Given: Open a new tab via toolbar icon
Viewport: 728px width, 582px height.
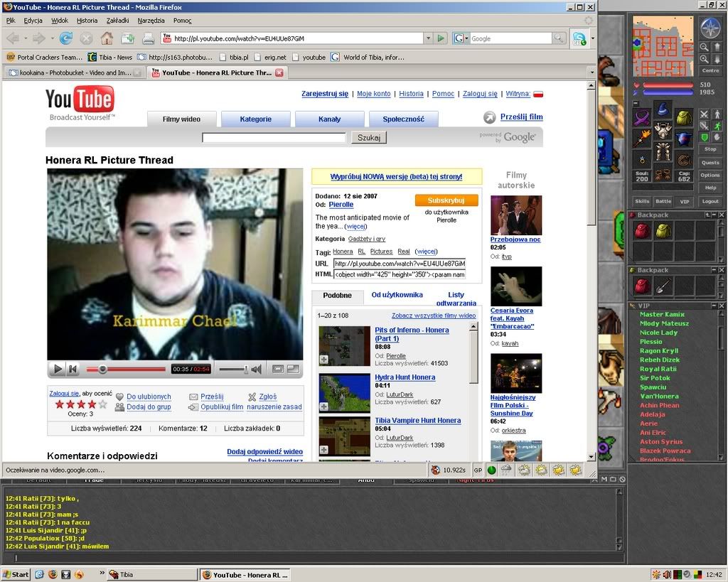Looking at the screenshot, I should pyautogui.click(x=128, y=38).
